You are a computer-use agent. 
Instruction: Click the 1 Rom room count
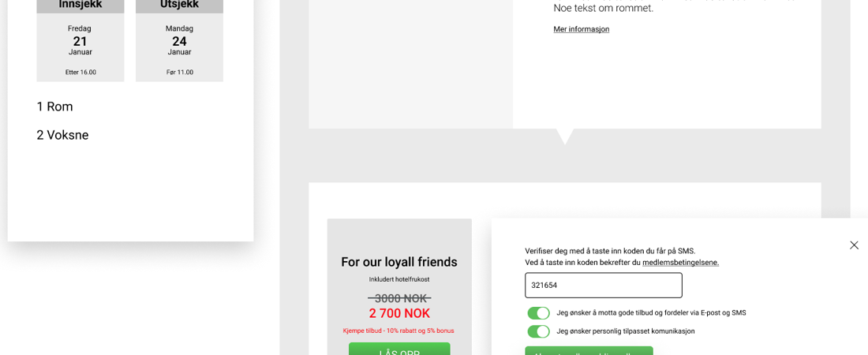coord(54,106)
